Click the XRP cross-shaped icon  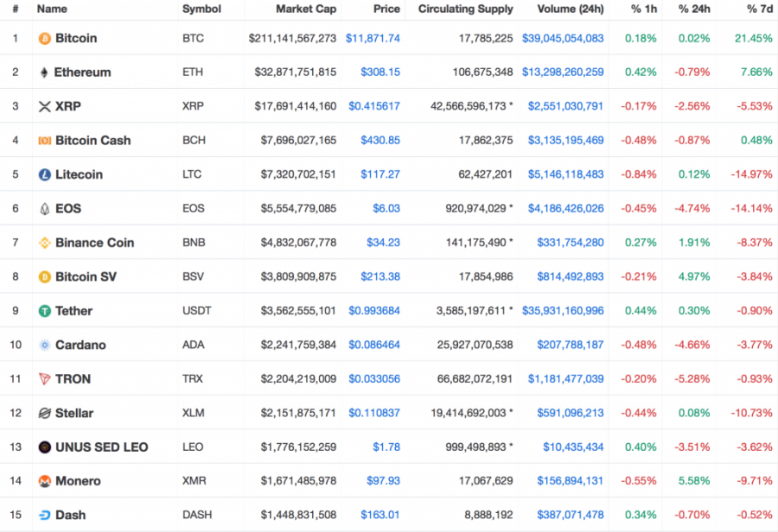point(45,106)
